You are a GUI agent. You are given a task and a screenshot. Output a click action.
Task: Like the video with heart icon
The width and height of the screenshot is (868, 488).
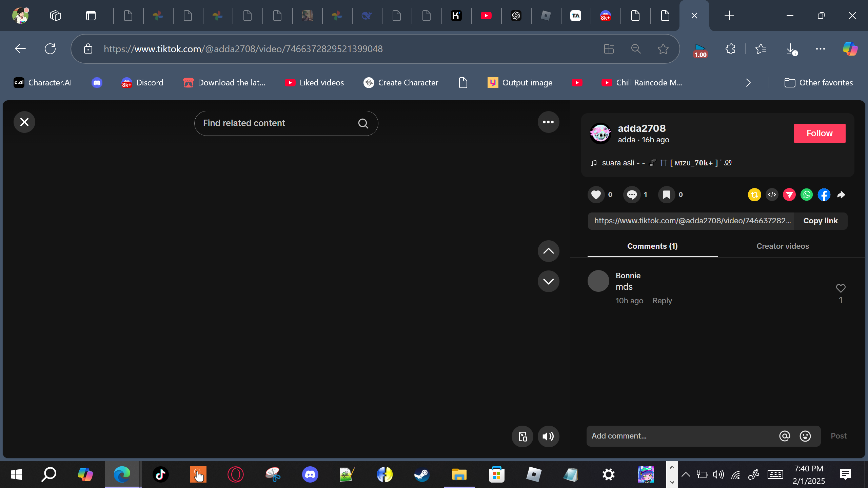click(596, 195)
